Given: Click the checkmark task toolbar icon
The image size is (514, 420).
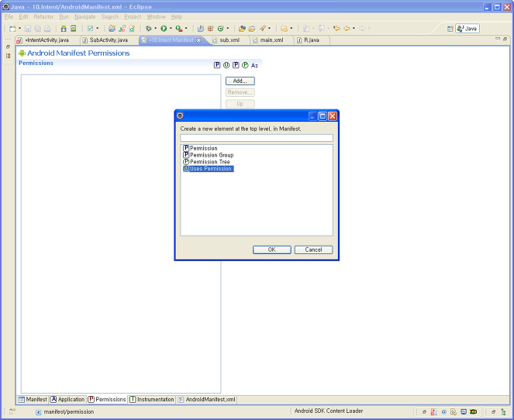Looking at the screenshot, I should coord(91,29).
